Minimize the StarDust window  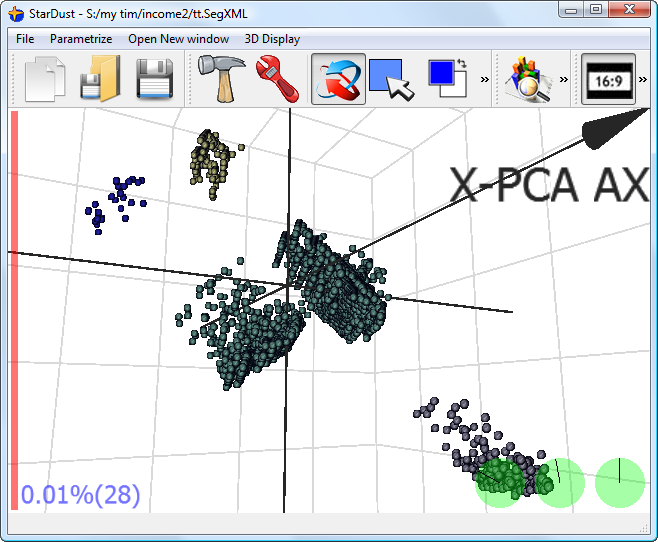(x=571, y=10)
